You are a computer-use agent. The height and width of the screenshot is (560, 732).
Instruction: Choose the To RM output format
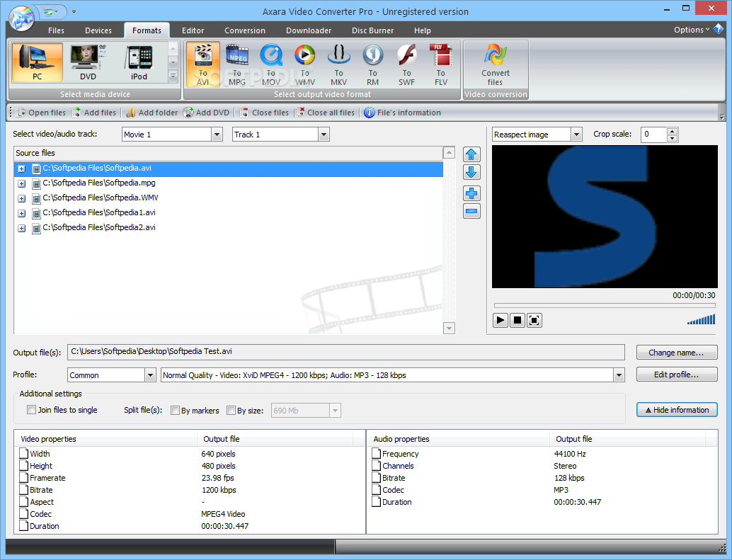point(372,64)
